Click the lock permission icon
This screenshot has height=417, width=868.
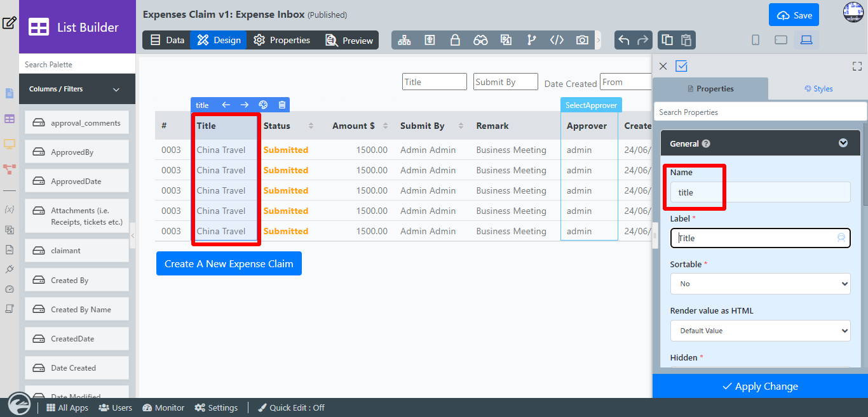tap(455, 40)
